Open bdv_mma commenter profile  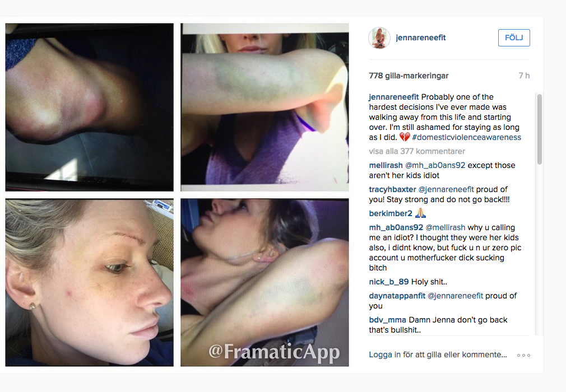click(387, 320)
